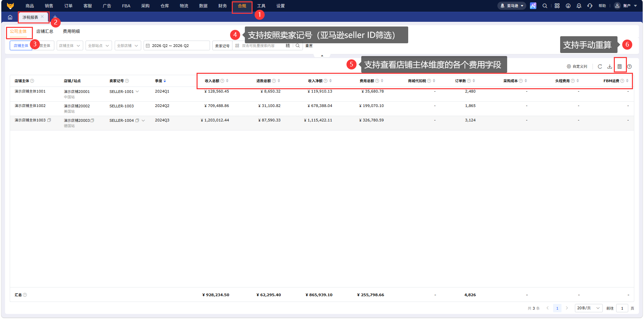Click the help icon beside 收入总额 header

222,81
